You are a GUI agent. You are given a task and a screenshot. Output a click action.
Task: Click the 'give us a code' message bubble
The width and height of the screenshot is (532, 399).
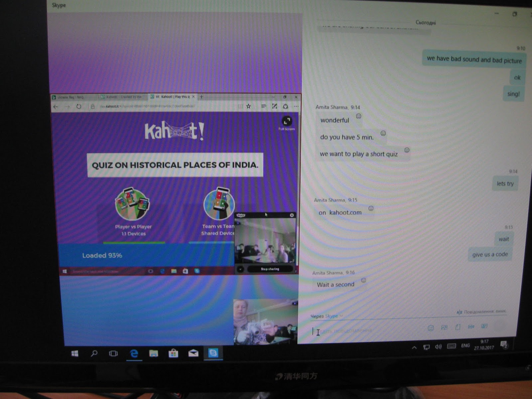[490, 254]
